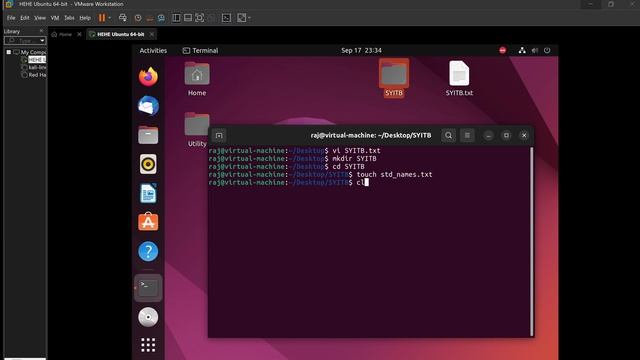The height and width of the screenshot is (360, 640).
Task: Open the snapshot manager icon
Action: tap(161, 18)
